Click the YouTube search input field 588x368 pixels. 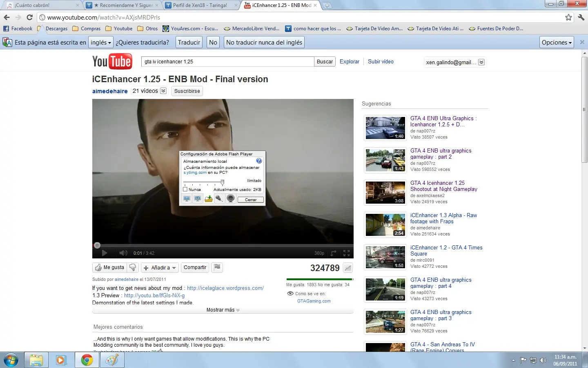coord(227,62)
